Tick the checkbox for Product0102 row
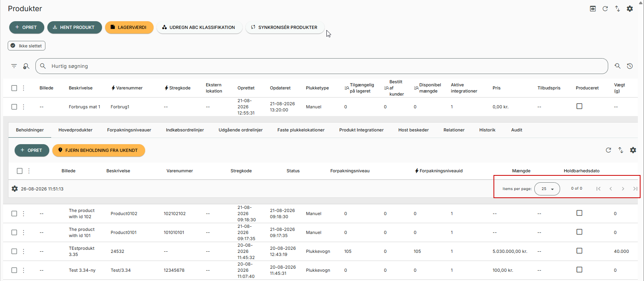The image size is (644, 281). (14, 214)
